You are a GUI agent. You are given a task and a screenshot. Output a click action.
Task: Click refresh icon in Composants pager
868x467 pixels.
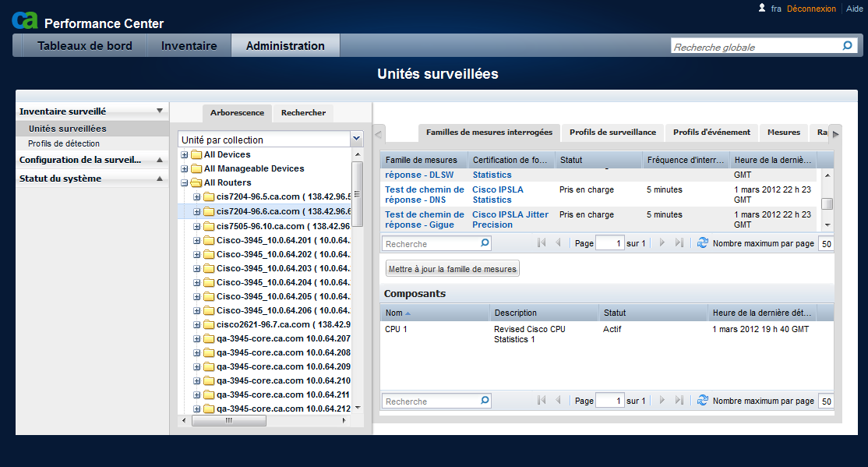[x=703, y=401]
